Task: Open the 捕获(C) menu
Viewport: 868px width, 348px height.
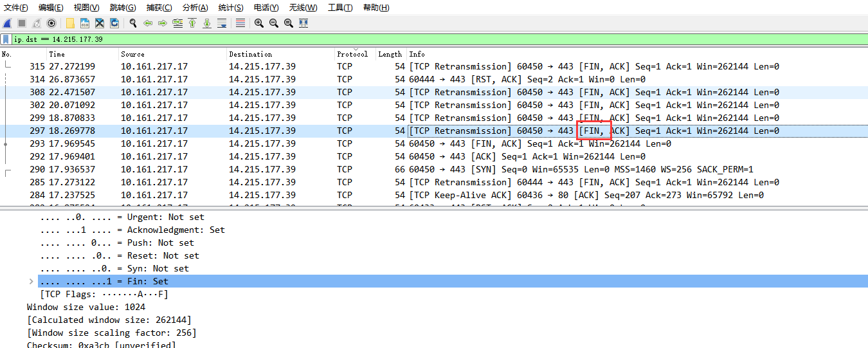Action: [159, 8]
